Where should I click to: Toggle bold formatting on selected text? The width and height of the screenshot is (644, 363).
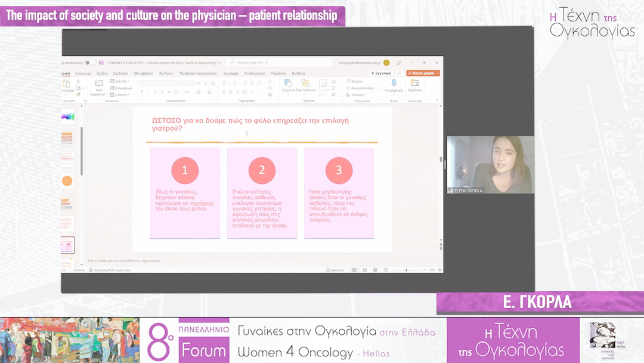pos(141,91)
